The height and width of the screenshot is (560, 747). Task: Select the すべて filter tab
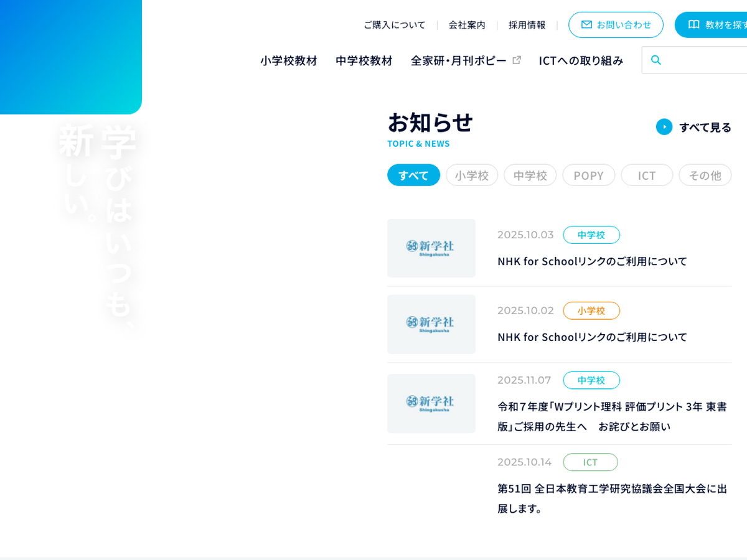[413, 175]
